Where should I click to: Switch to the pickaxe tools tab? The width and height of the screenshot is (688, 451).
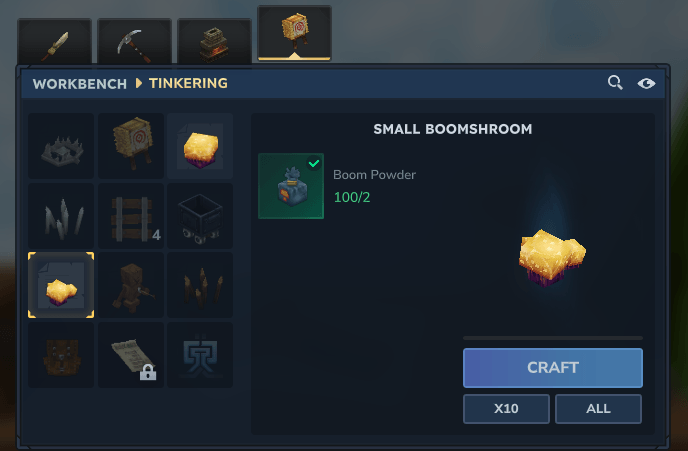[x=134, y=44]
